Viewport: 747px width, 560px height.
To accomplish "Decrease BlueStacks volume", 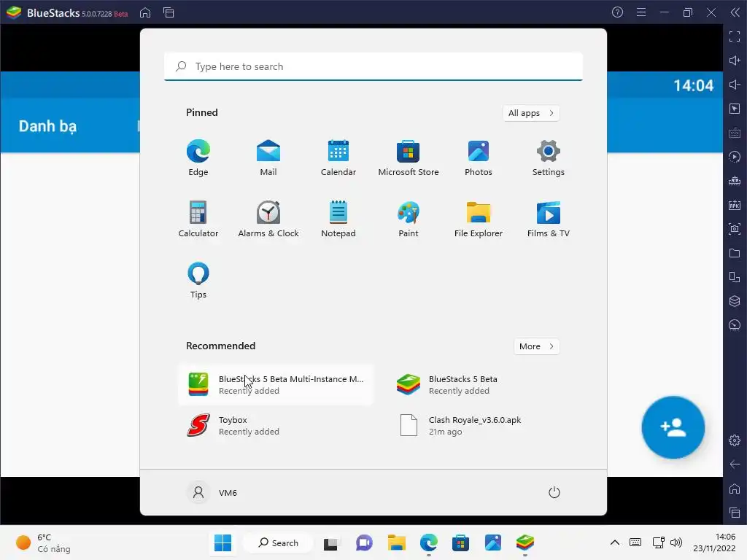I will pos(735,85).
